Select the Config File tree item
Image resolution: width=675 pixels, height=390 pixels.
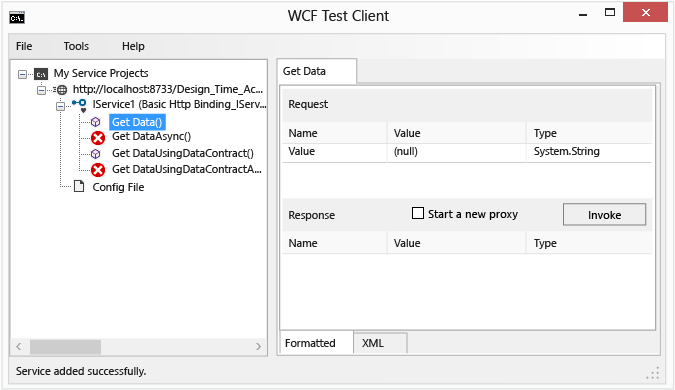118,187
